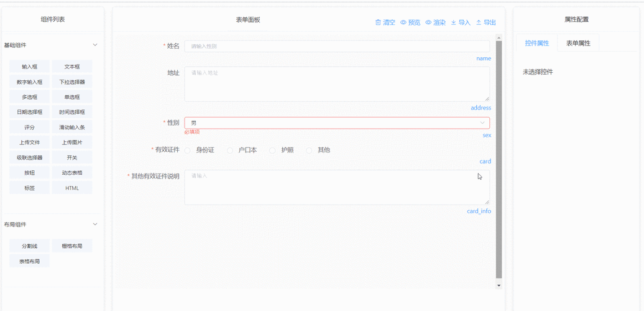Screen dimensions: 644x311
Task: Click the form panel scrollbar down arrow
Action: (x=499, y=285)
